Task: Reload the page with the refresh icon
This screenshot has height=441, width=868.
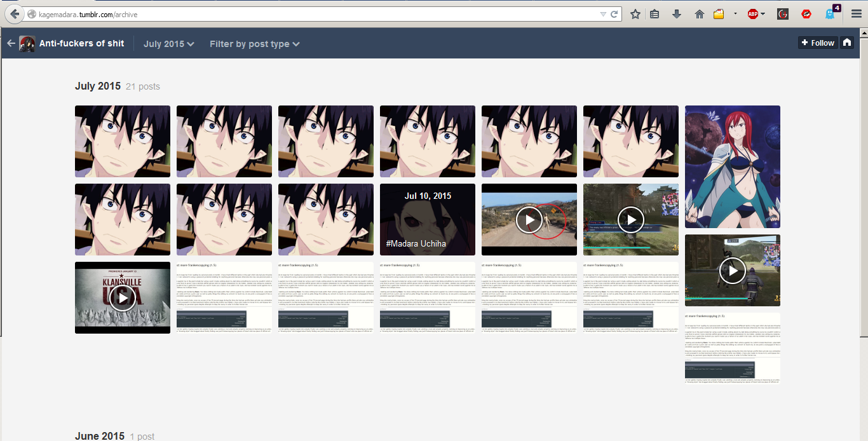Action: tap(614, 14)
